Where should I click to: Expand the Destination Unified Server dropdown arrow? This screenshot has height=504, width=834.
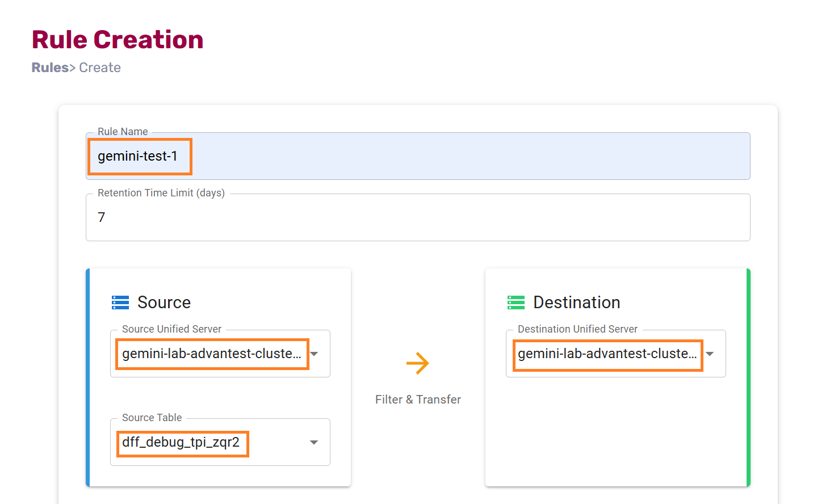pyautogui.click(x=710, y=354)
